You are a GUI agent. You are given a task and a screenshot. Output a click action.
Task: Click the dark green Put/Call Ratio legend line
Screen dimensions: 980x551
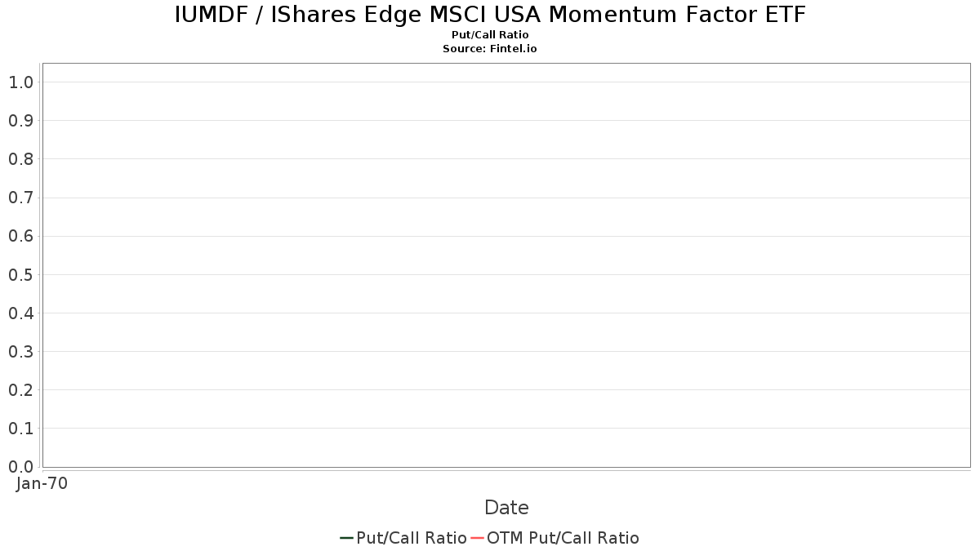pyautogui.click(x=346, y=538)
